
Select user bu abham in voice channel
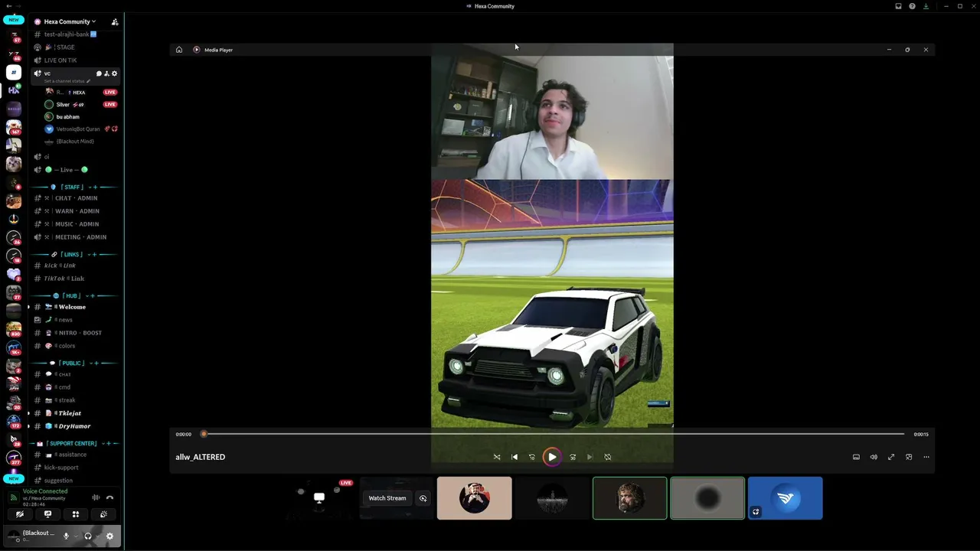82,117
